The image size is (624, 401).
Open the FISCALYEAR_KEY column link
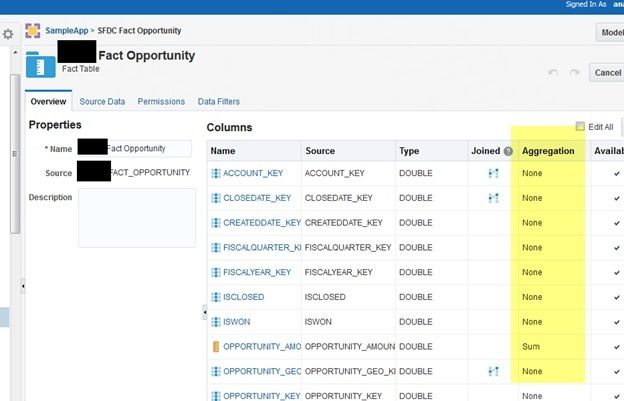tap(257, 273)
